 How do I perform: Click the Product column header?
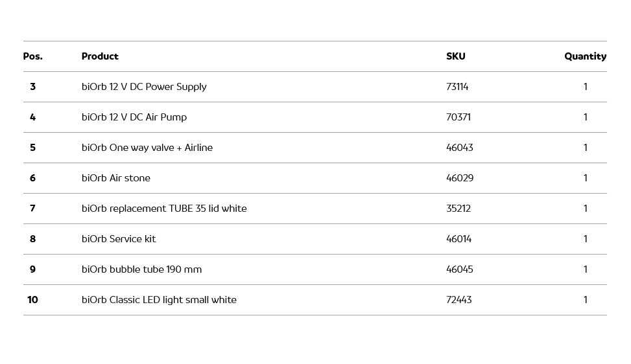(100, 56)
